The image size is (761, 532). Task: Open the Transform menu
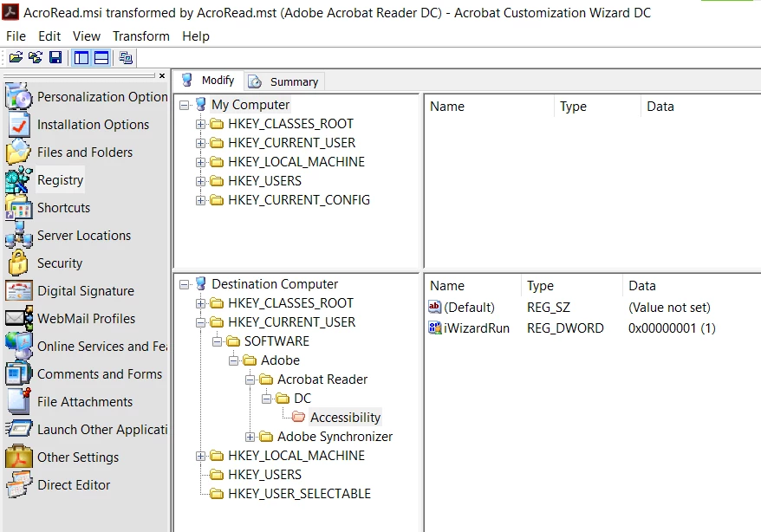click(141, 36)
